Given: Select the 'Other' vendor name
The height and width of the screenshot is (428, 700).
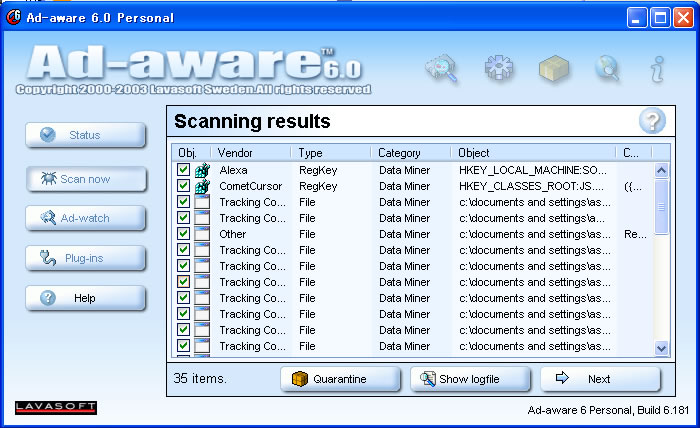Looking at the screenshot, I should click(233, 234).
